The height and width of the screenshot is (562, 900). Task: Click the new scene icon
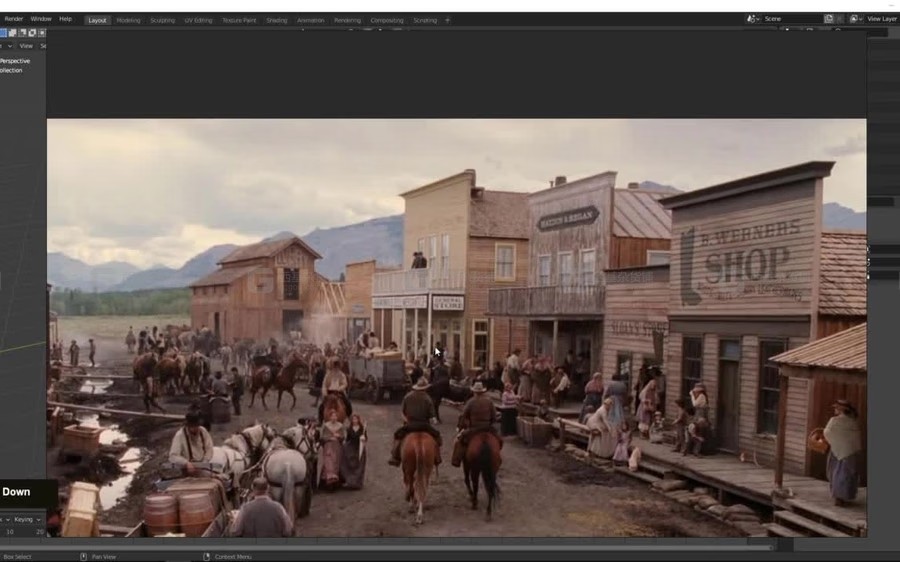coord(828,19)
